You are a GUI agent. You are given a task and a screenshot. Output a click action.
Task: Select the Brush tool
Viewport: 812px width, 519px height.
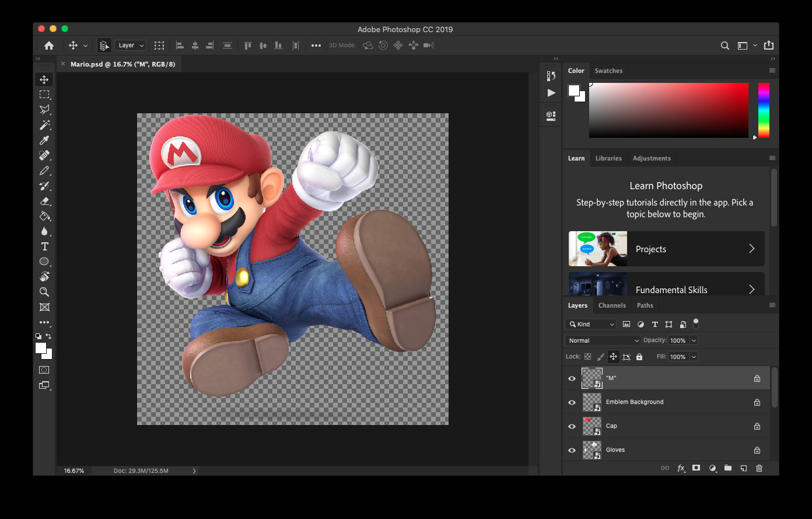[x=44, y=170]
